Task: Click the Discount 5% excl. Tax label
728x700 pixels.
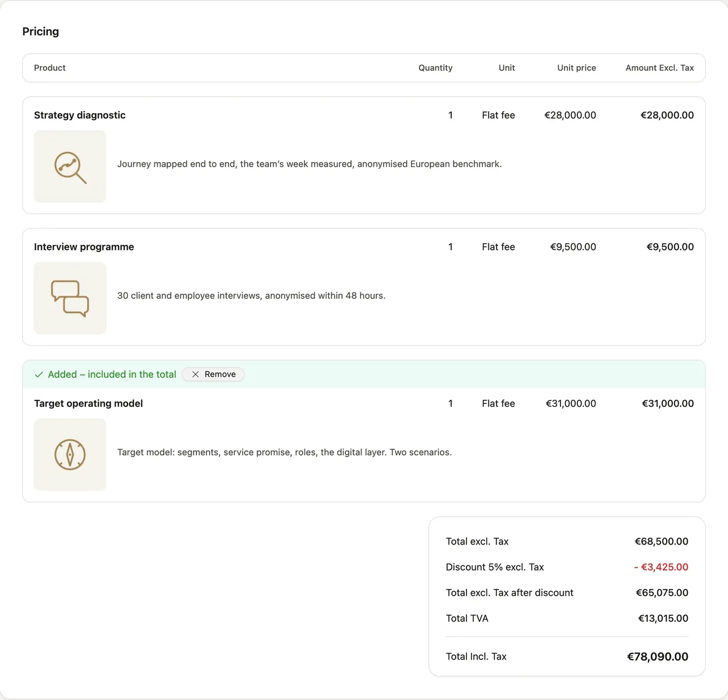Action: click(x=495, y=567)
